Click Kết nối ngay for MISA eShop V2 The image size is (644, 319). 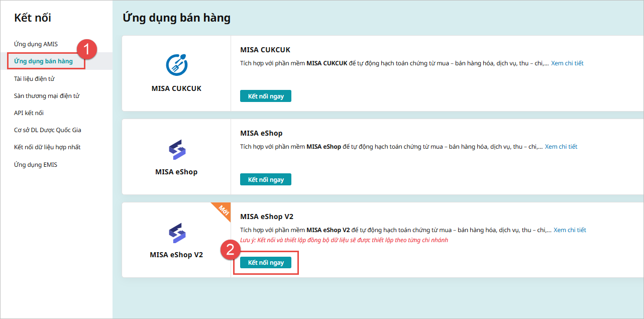[266, 262]
